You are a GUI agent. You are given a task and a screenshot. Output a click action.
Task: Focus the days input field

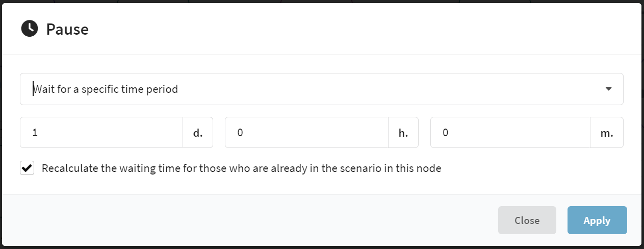click(101, 133)
